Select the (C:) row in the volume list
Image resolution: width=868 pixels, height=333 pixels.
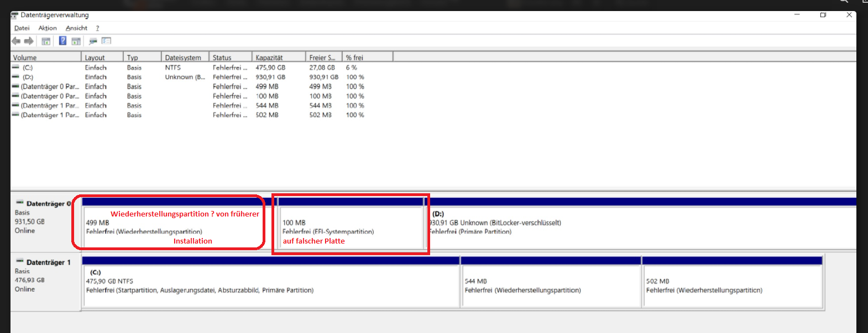(x=202, y=67)
